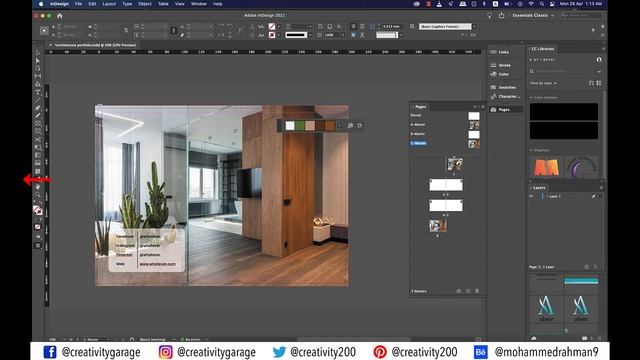Select the C-Master row in Pages

tap(445, 143)
